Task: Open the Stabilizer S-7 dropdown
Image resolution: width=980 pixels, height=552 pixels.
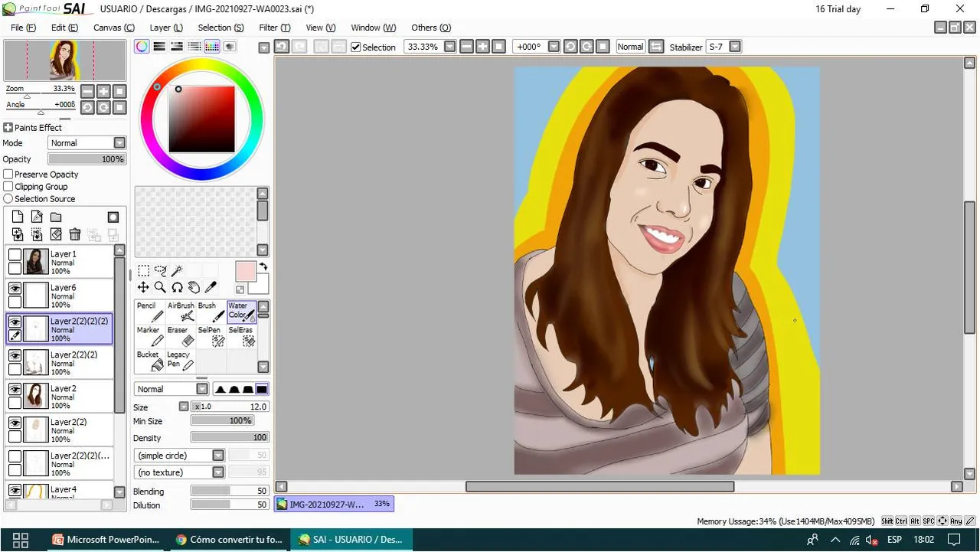Action: pos(735,47)
